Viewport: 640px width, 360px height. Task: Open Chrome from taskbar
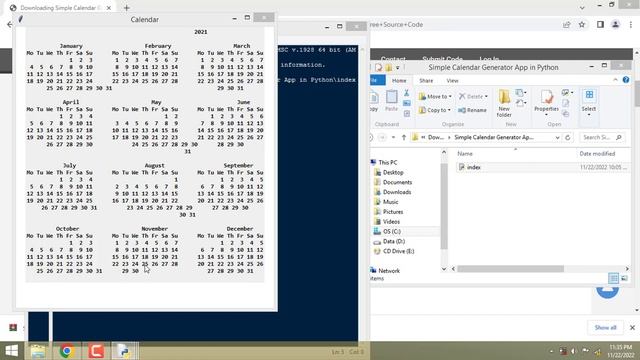[67, 351]
